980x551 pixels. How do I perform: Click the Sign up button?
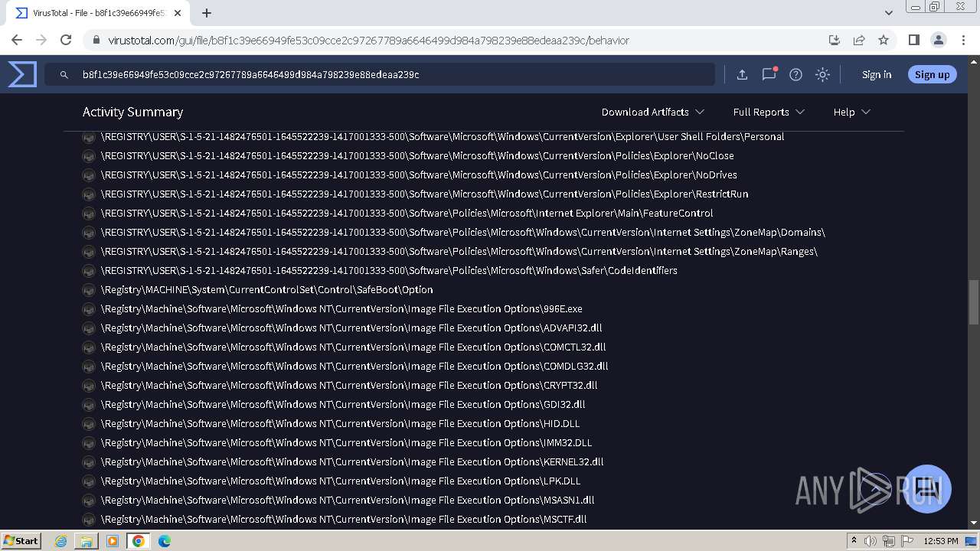click(x=932, y=74)
